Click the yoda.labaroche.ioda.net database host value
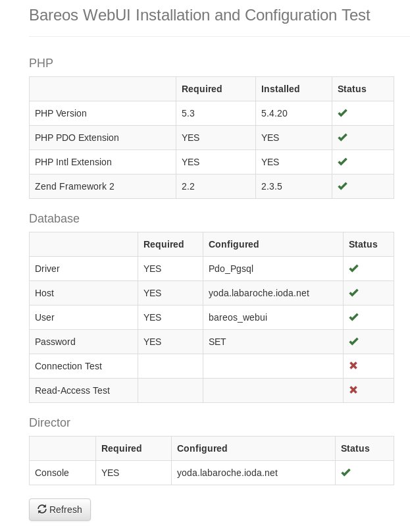The height and width of the screenshot is (532, 410). 259,293
